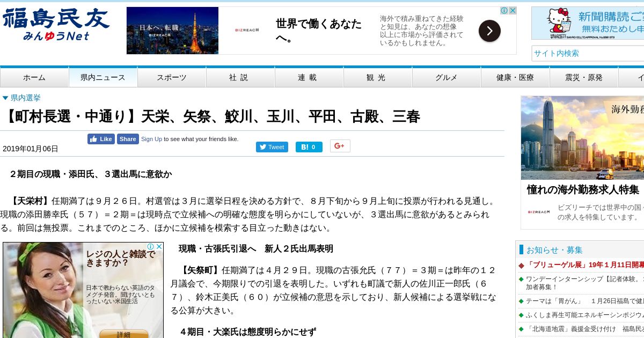Screen dimensions: 644x338
Task: Open the Tokyo Tower ad image
Action: [172, 31]
